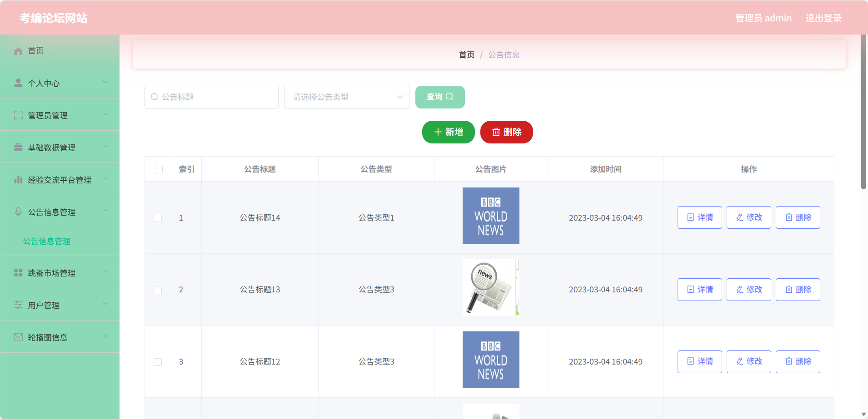Open the 用户管理 sidebar menu
This screenshot has height=419, width=868.
(60, 305)
